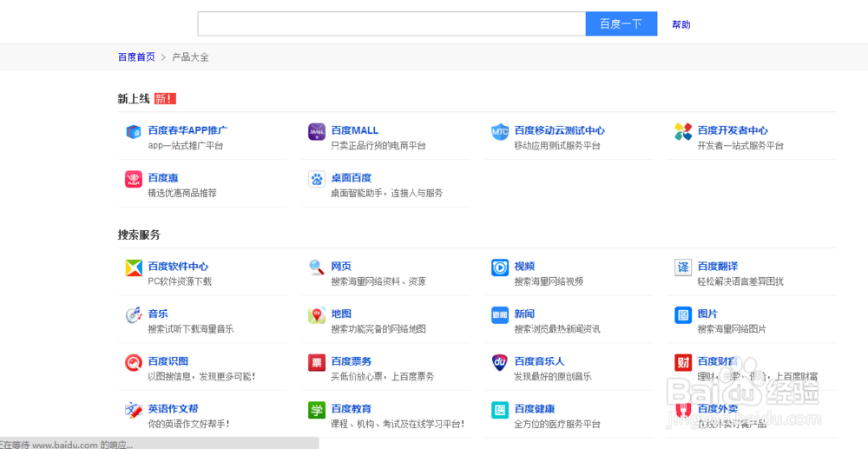Click the red 百度识图 icon
Screen dimensions: 868x449
pyautogui.click(x=134, y=363)
